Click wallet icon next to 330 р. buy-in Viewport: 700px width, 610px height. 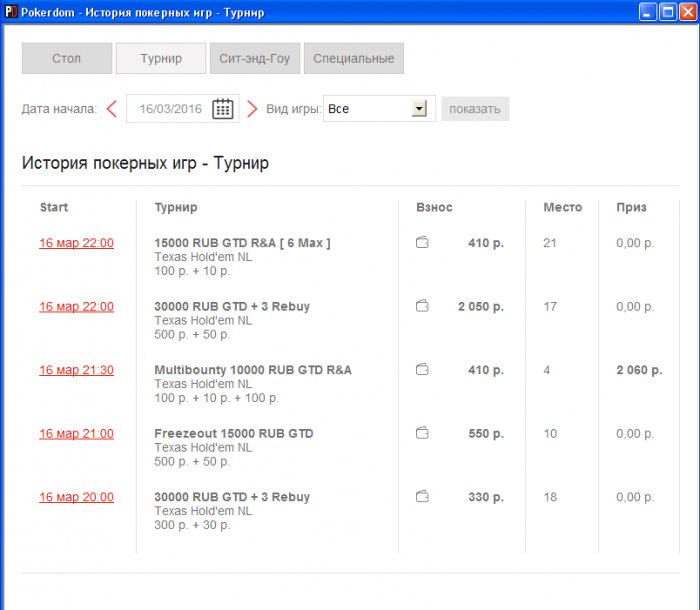point(422,497)
